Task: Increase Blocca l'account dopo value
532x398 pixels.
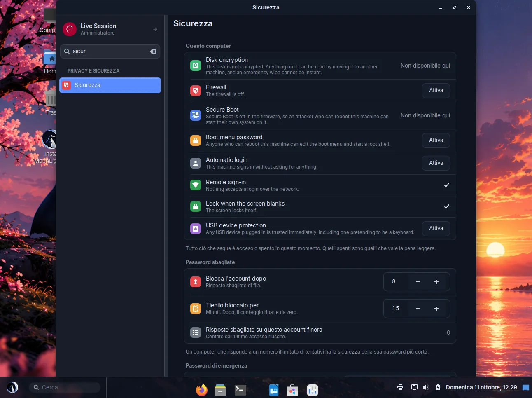Action: (436, 282)
